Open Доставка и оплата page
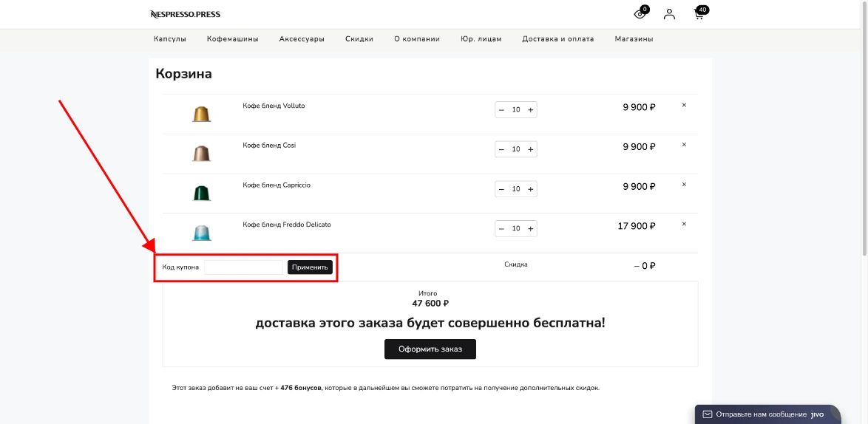Screen dimensions: 868x424 (558, 39)
